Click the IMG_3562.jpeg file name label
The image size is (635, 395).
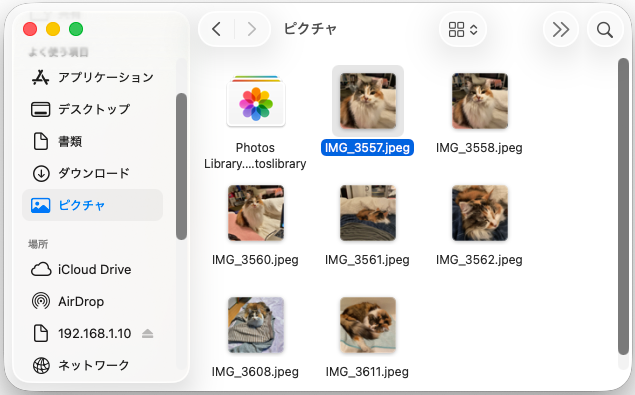pos(479,260)
